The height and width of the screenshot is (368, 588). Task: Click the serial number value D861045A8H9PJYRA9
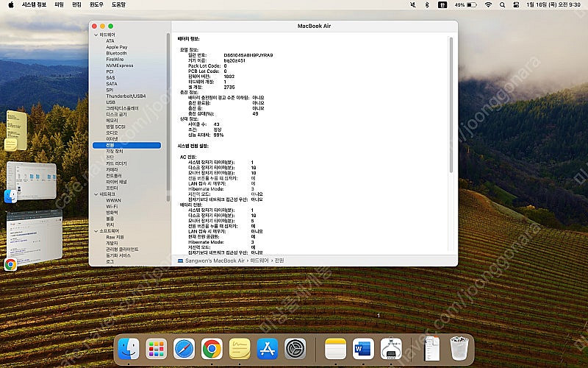[x=248, y=55]
